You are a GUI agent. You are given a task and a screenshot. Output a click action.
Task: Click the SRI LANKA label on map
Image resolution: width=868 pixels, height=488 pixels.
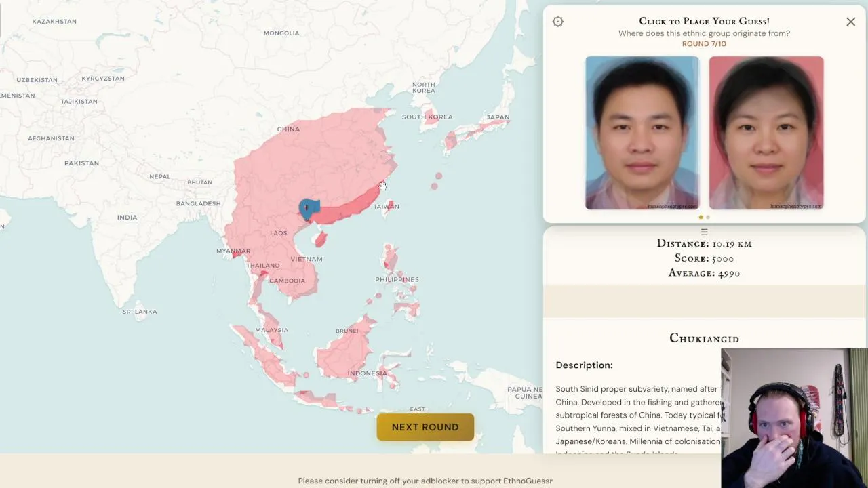140,312
